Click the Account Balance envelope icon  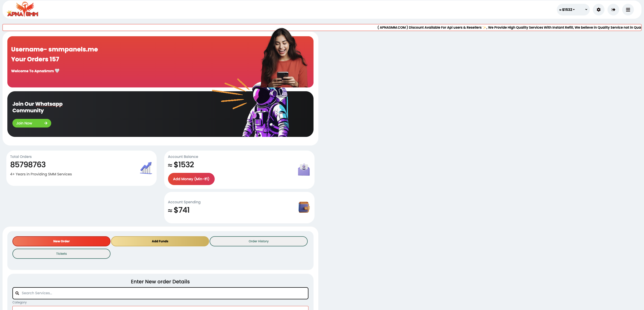(304, 170)
